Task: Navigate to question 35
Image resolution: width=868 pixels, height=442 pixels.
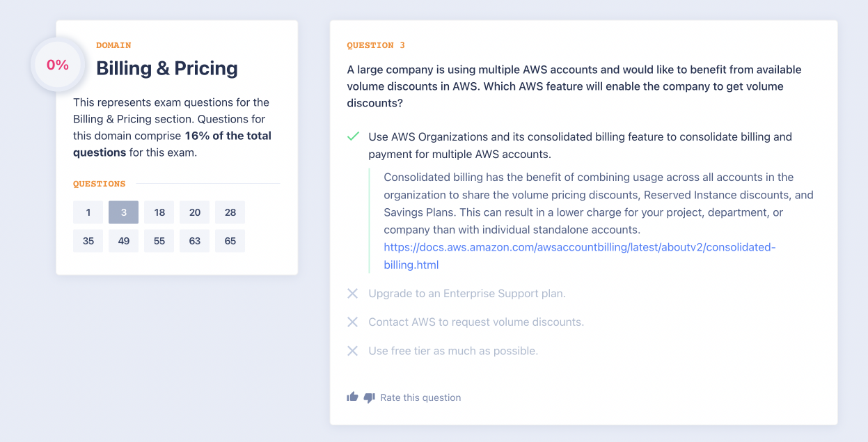Action: click(88, 241)
